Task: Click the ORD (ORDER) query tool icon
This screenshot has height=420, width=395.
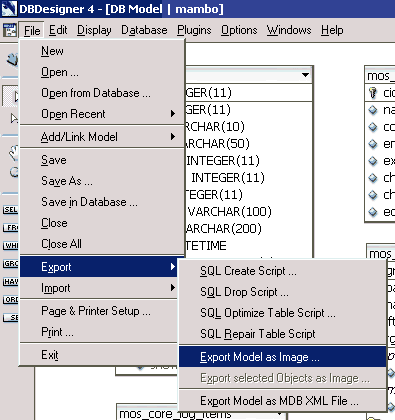Action: tap(10, 300)
